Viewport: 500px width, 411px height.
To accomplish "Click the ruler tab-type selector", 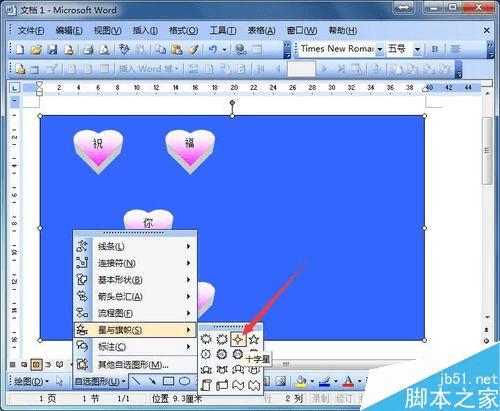I will point(15,88).
